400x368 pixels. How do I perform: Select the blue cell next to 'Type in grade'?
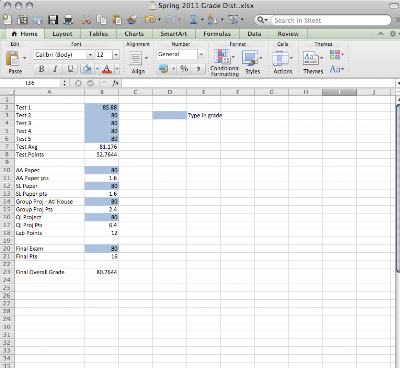coord(170,115)
